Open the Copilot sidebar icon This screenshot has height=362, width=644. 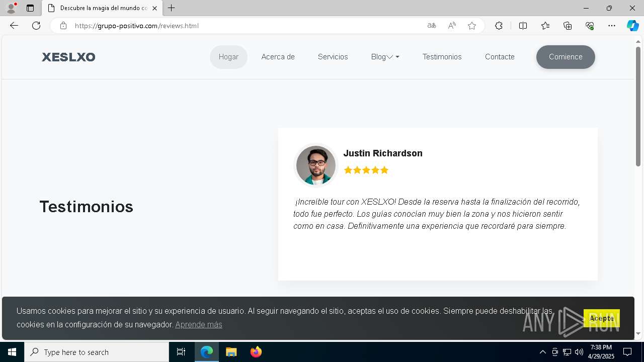tap(632, 26)
